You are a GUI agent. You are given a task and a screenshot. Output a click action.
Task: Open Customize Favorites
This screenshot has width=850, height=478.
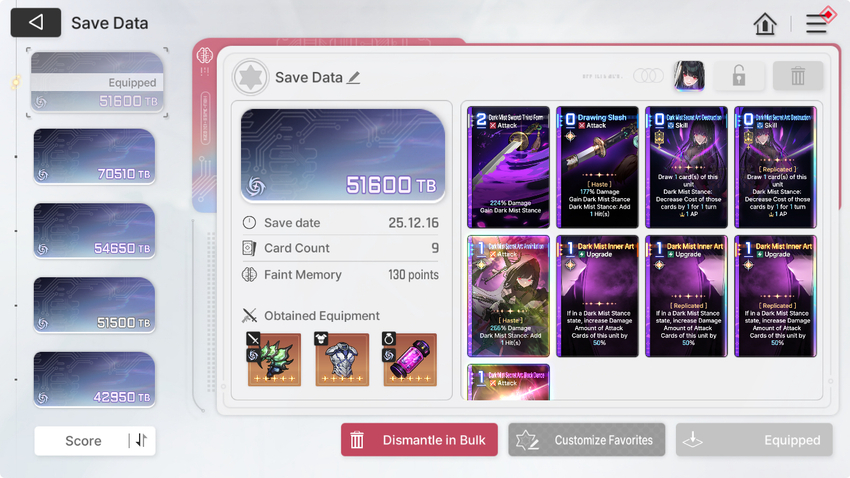[x=587, y=440]
